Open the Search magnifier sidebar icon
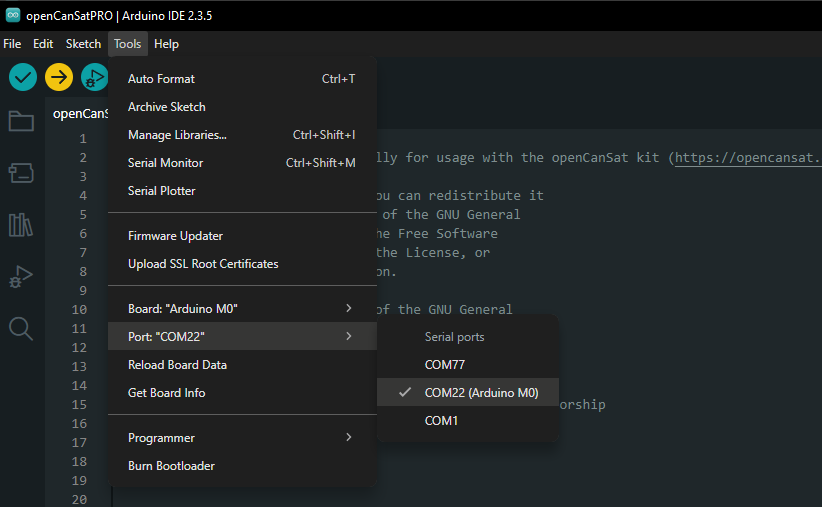This screenshot has width=822, height=507. click(21, 329)
